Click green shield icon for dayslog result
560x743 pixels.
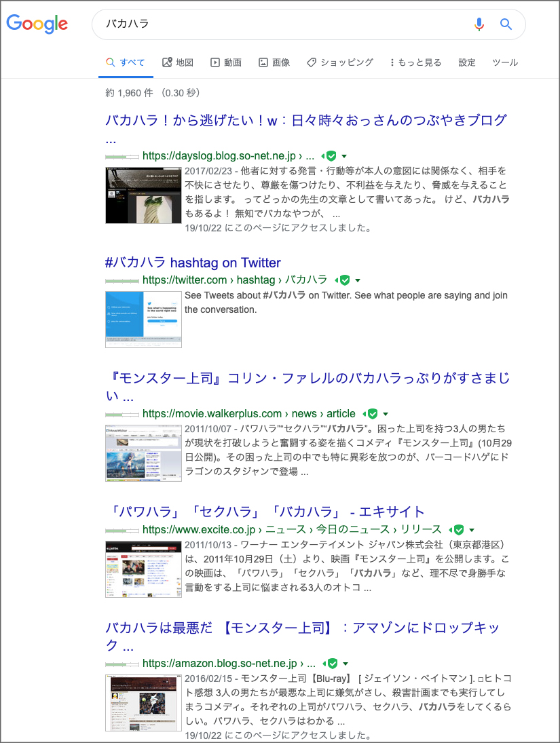pyautogui.click(x=331, y=156)
